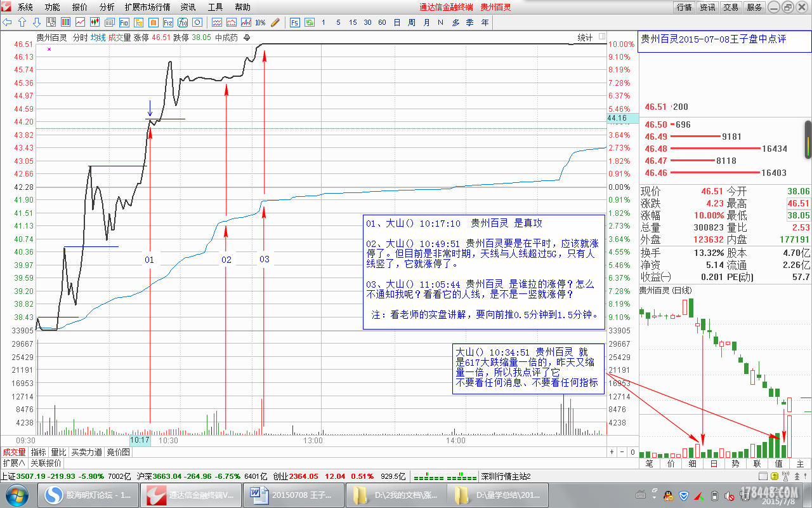Click the 行情 button at top right

point(684,7)
